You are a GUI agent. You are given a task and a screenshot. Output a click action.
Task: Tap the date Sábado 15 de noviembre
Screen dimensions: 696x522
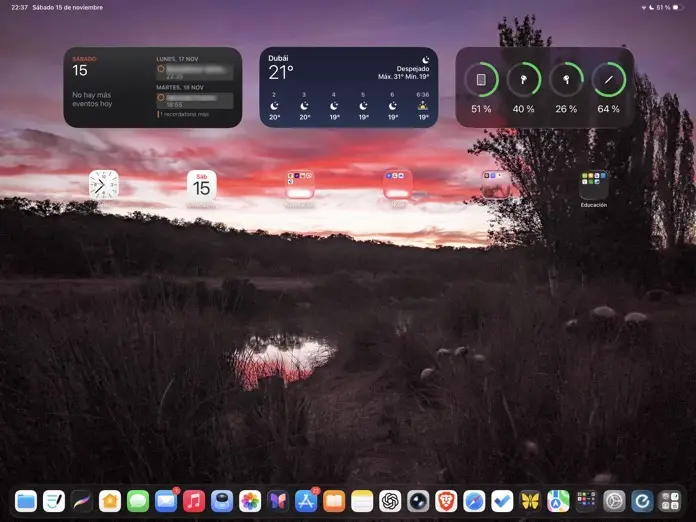click(67, 8)
